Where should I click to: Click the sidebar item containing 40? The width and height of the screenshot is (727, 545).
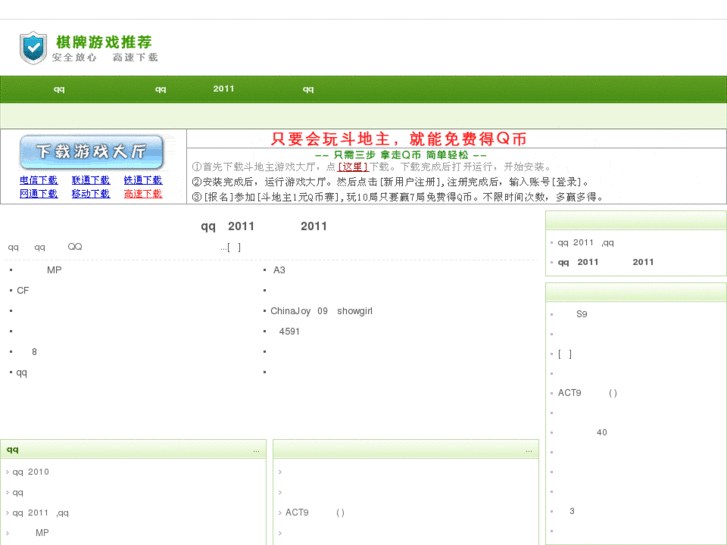[601, 432]
